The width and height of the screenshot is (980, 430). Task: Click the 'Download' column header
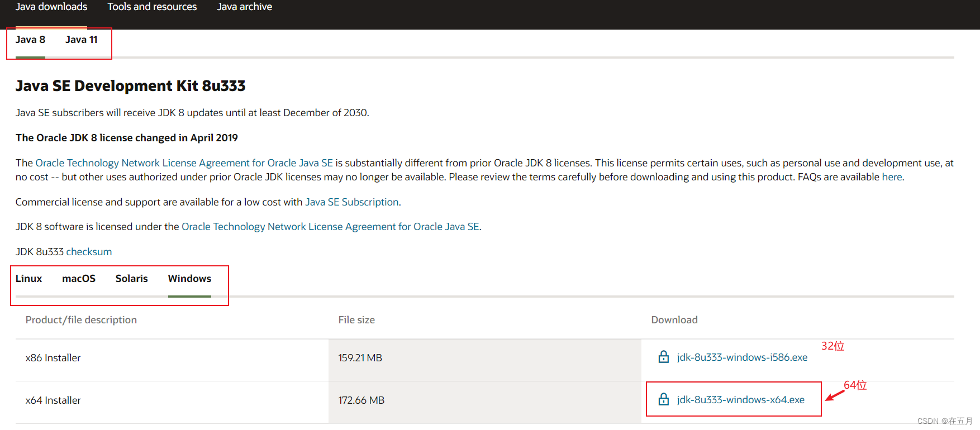pyautogui.click(x=674, y=320)
